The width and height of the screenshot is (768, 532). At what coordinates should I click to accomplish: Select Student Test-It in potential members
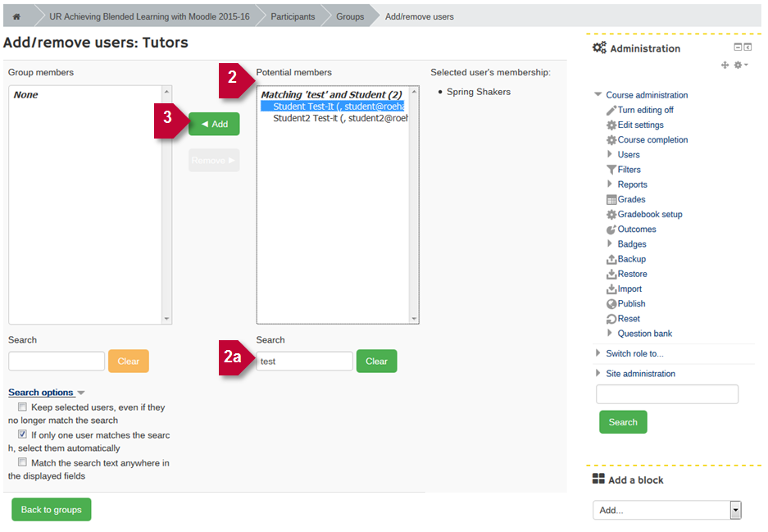pos(333,107)
